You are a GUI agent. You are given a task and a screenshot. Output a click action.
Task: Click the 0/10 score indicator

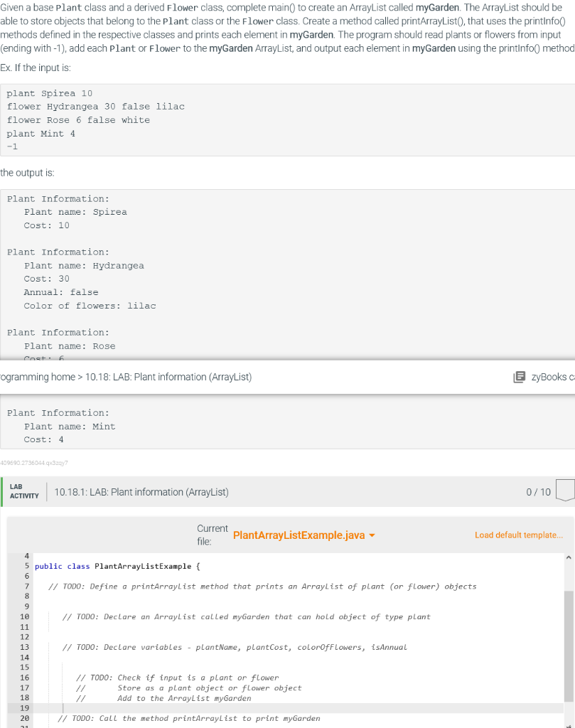[x=538, y=492]
